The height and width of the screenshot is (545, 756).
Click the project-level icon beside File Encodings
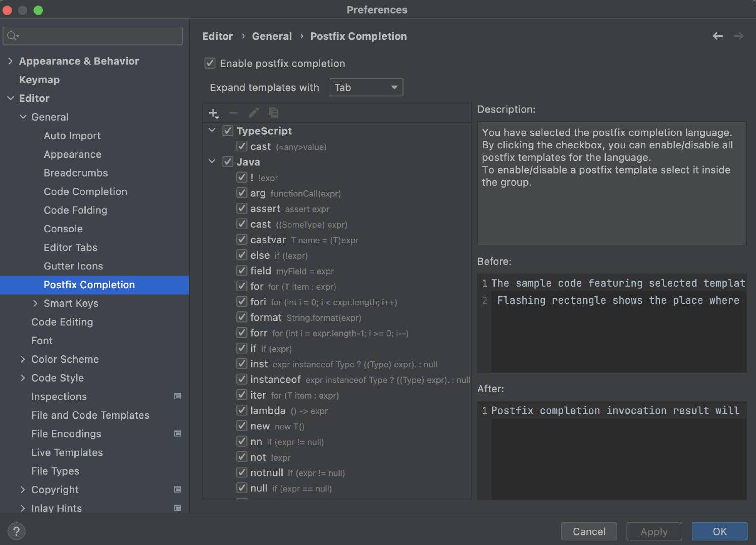pos(178,434)
